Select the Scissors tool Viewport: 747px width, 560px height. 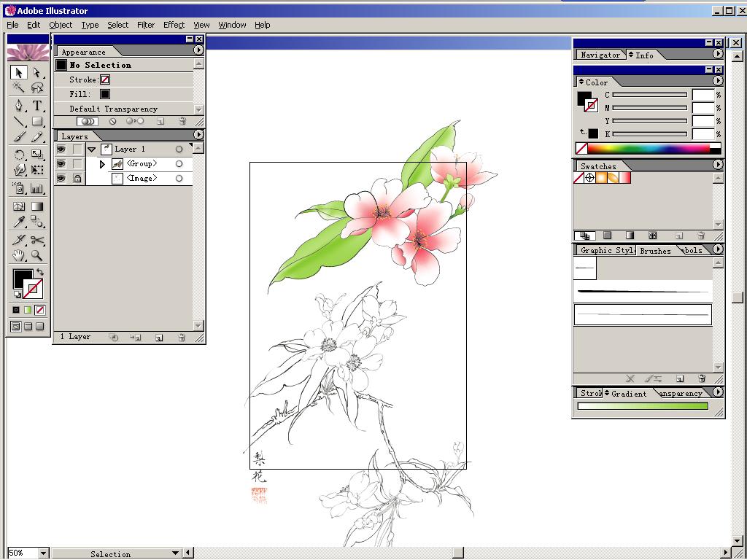37,239
